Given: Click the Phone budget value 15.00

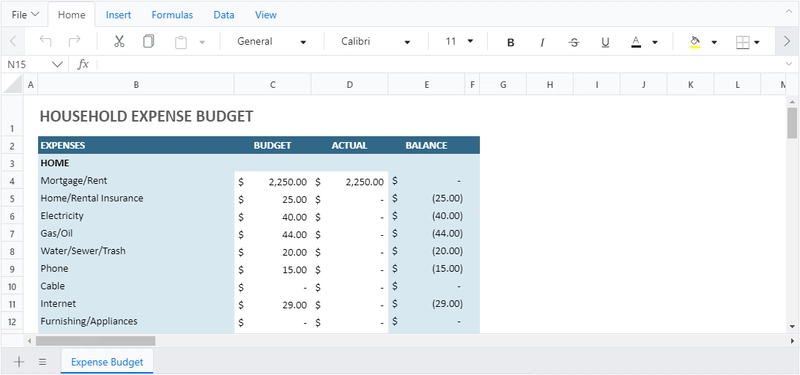Looking at the screenshot, I should pos(273,269).
